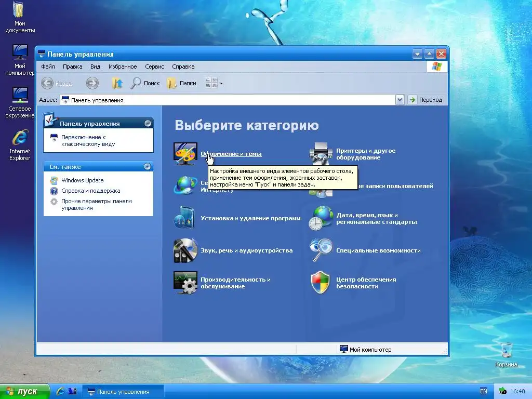Open the Поиск search toolbar button
Screen dimensions: 532x399
145,83
